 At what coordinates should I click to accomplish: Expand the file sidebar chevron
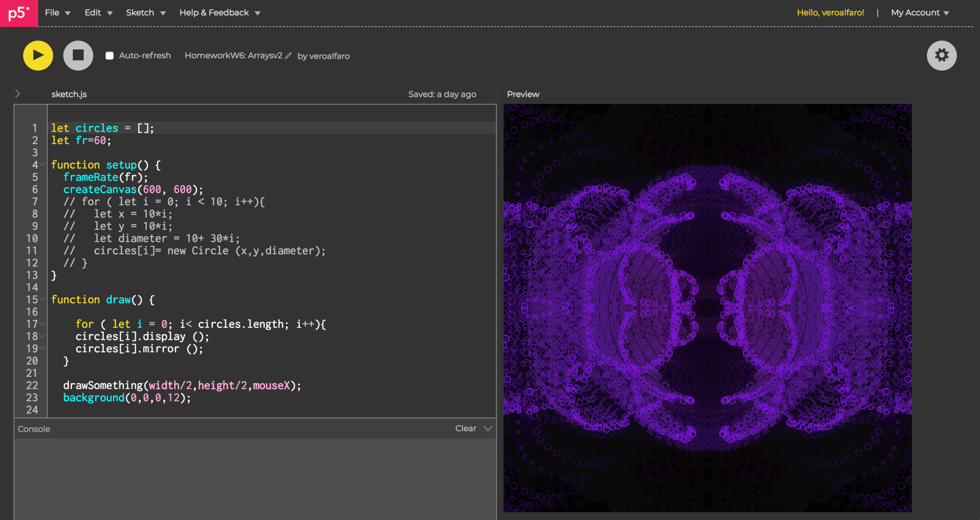click(x=18, y=94)
